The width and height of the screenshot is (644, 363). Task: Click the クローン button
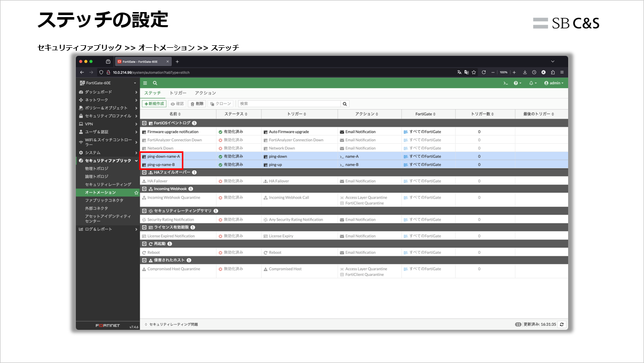(221, 104)
